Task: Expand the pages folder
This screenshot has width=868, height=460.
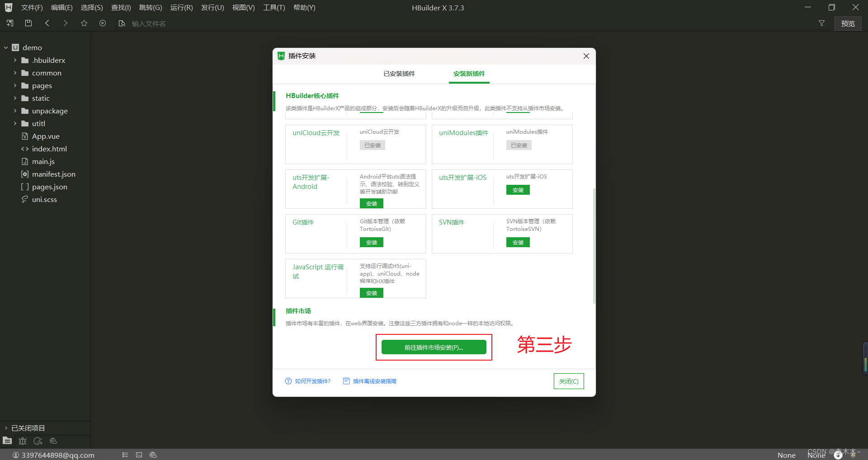Action: (15, 85)
